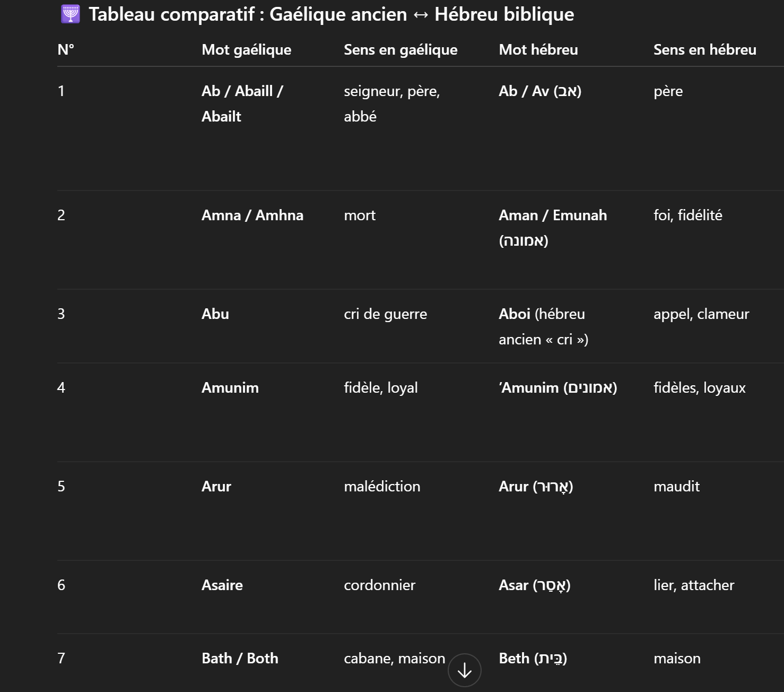Click the 'Sens en gaélique' column header
This screenshot has width=784, height=692.
[400, 50]
